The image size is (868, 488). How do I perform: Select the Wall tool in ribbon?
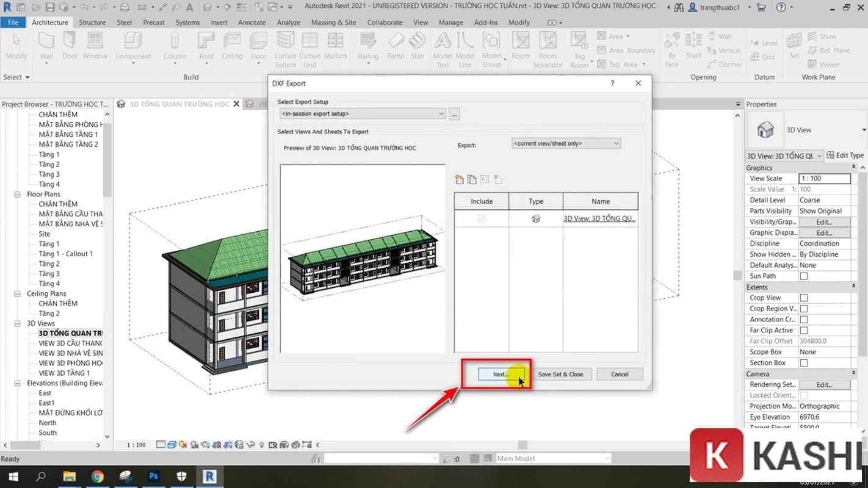point(46,46)
